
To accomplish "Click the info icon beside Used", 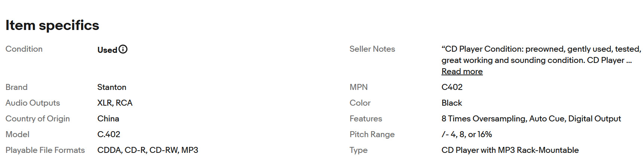I will tap(123, 49).
